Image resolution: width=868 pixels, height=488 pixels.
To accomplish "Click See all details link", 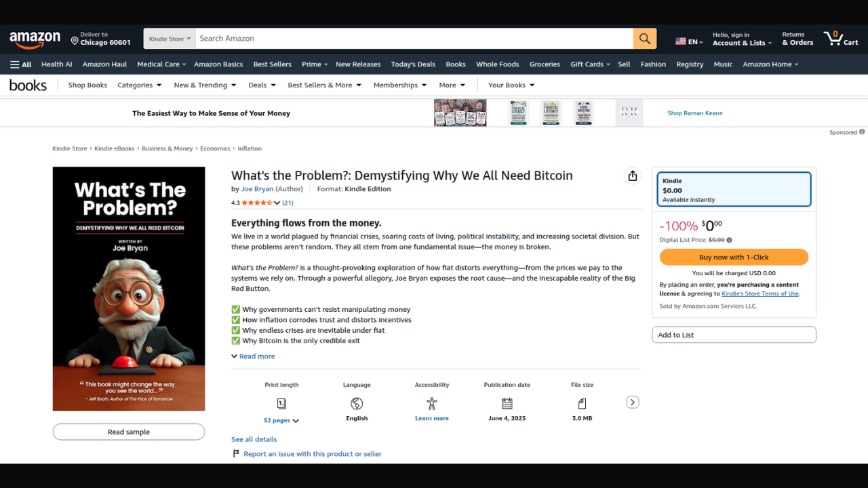I will pyautogui.click(x=254, y=439).
